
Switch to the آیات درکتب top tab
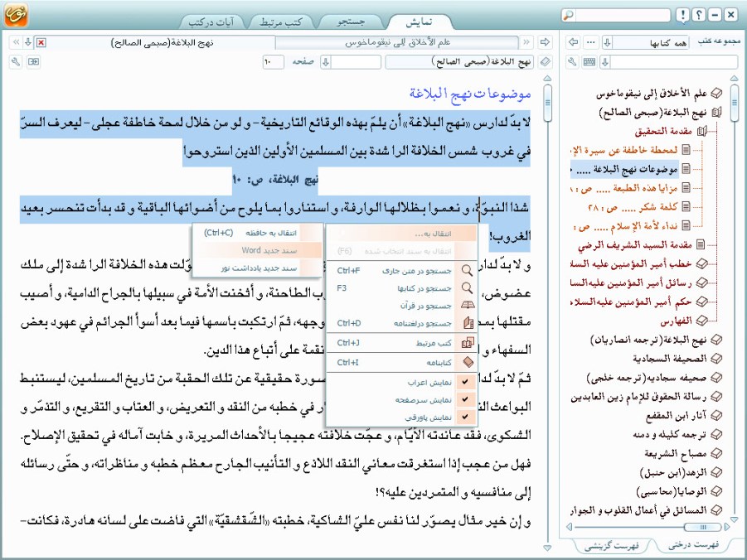coord(211,22)
